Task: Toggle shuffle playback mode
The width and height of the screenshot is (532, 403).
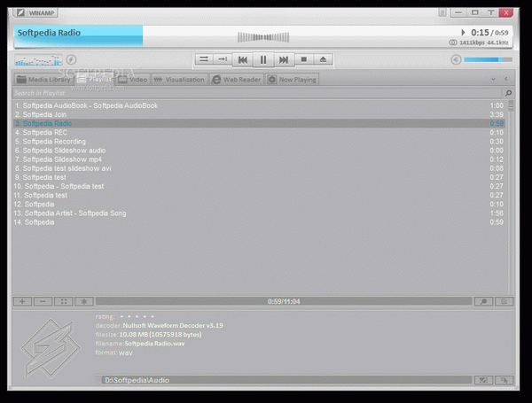Action: tap(204, 59)
